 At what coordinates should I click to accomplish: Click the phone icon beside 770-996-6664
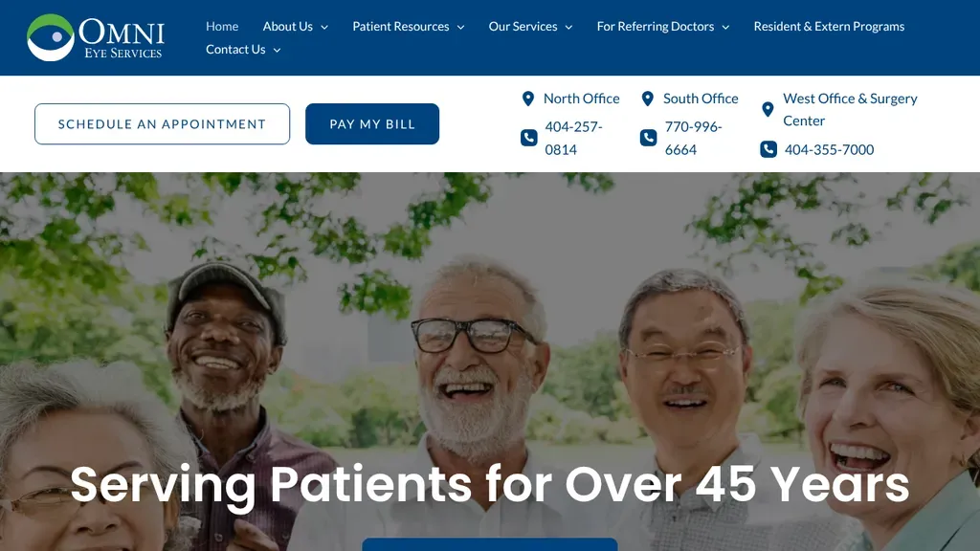click(x=648, y=138)
